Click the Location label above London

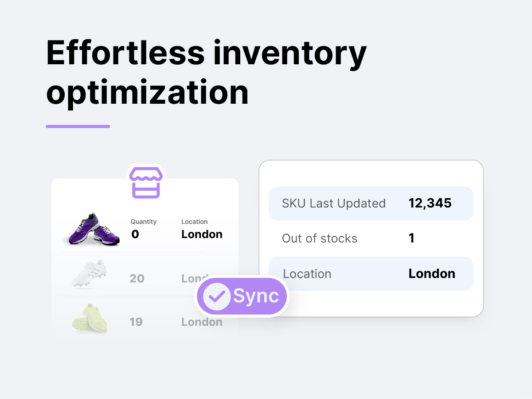195,222
